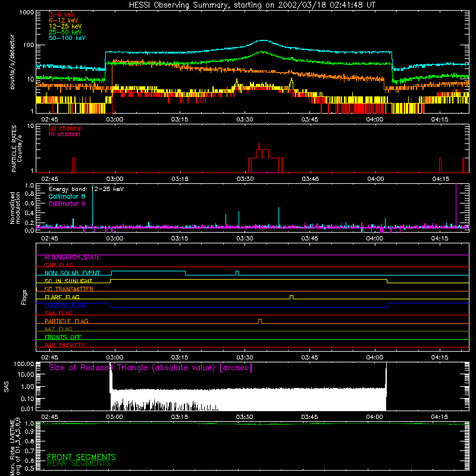Click the SAA_FLAG label
The image size is (476, 476).
(58, 313)
